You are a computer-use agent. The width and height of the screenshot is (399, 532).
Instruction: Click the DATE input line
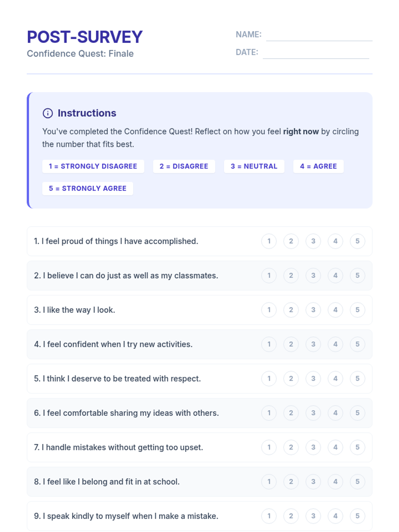[316, 53]
